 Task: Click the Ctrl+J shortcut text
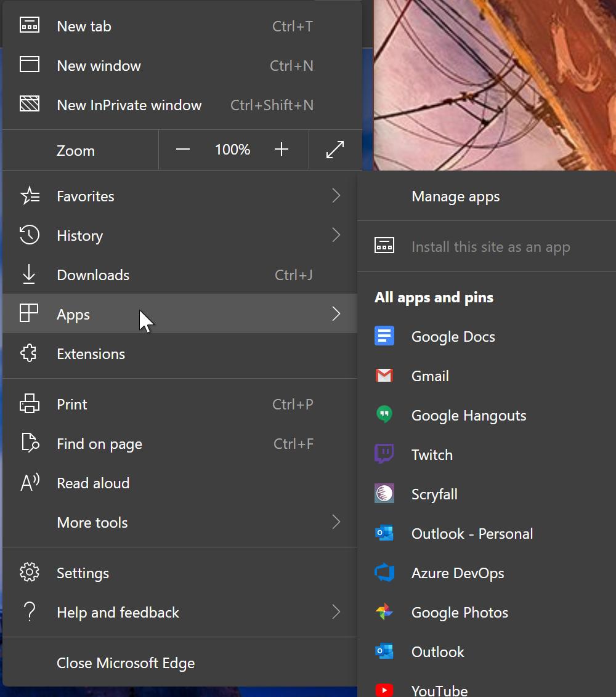(x=294, y=275)
